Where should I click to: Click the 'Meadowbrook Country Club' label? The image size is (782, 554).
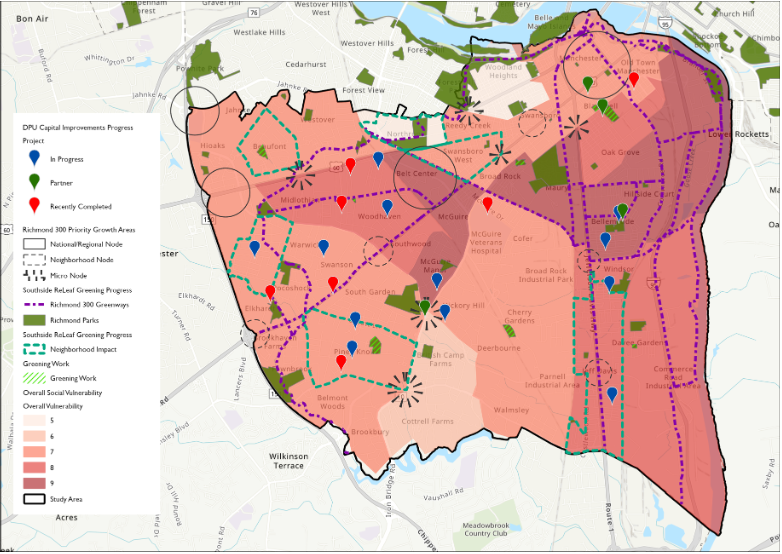[x=485, y=530]
